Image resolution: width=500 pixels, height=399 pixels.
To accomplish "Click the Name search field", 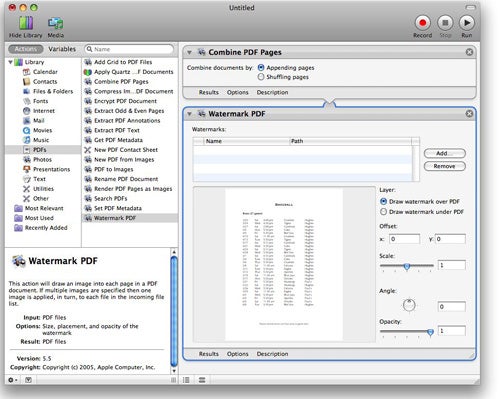I will 129,49.
